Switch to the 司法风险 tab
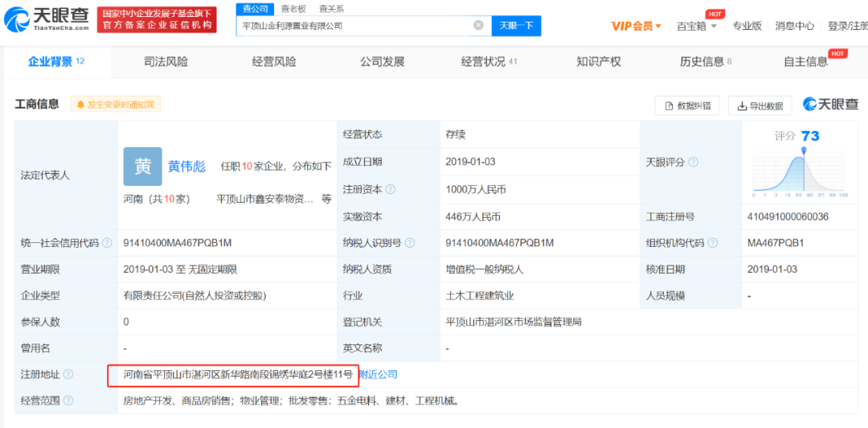 166,62
